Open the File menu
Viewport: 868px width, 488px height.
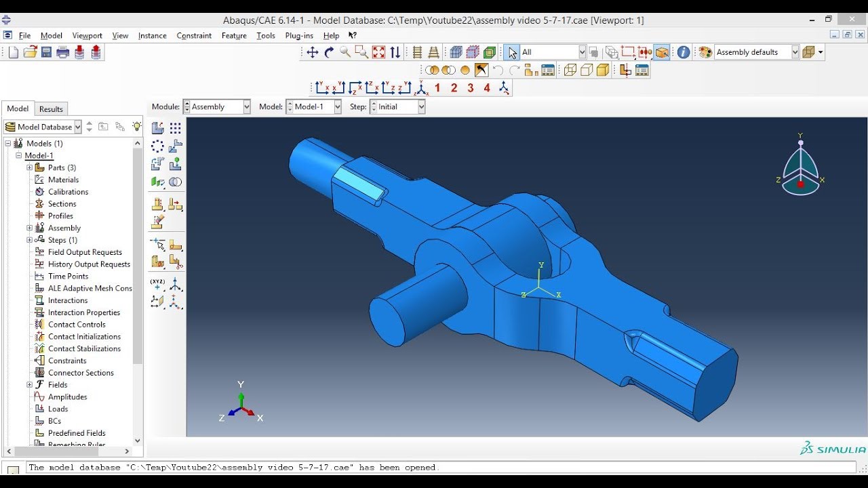(x=25, y=35)
